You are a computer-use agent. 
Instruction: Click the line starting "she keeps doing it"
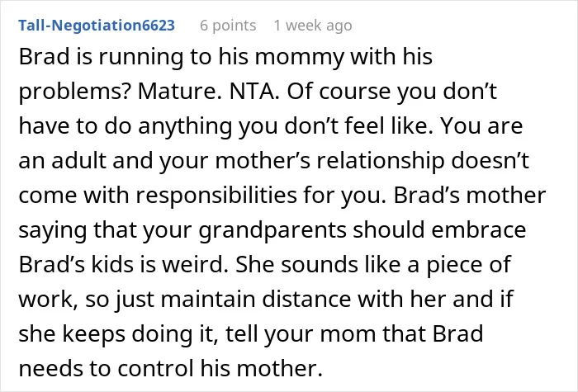pos(251,334)
